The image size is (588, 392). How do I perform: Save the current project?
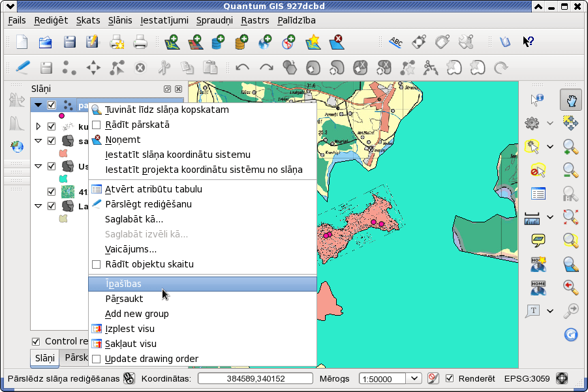(x=69, y=42)
